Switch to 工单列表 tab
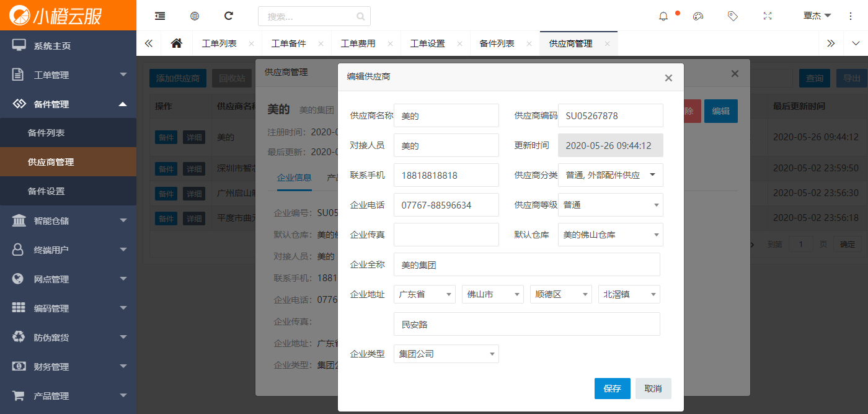This screenshot has width=868, height=414. pyautogui.click(x=219, y=43)
